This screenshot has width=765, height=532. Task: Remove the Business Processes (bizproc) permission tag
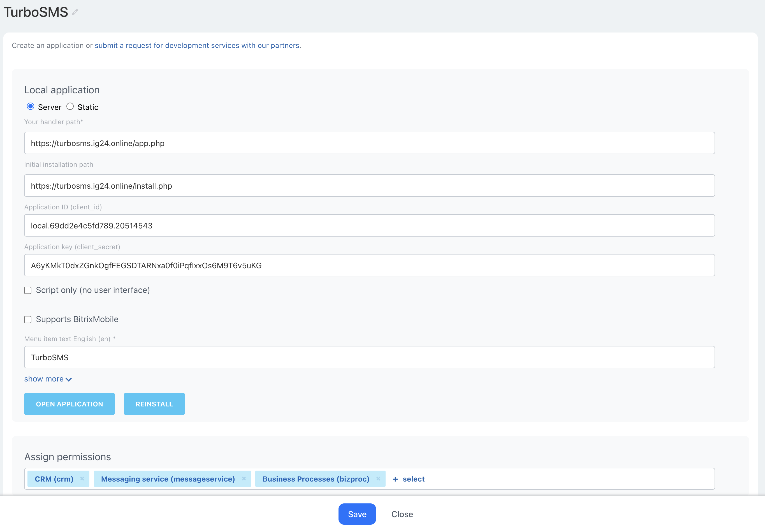(378, 479)
